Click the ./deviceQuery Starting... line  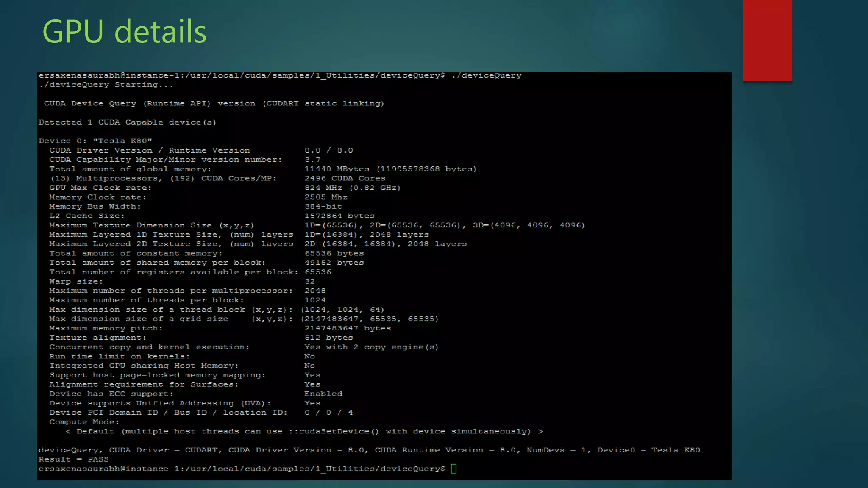tap(106, 85)
